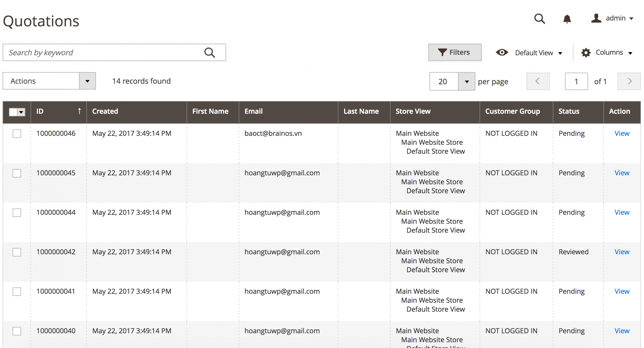Open the notifications bell
Image resolution: width=644 pixels, height=348 pixels.
567,19
